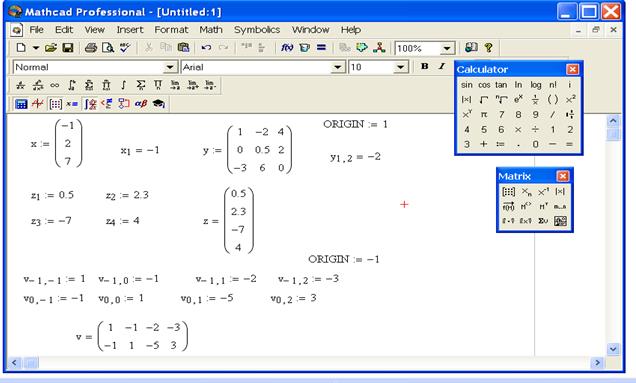Toggle the Programming toolbar button

124,104
